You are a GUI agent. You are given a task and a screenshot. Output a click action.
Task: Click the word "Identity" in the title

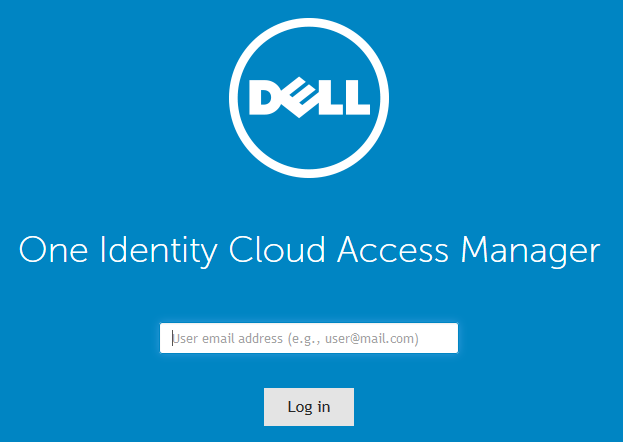[x=150, y=250]
